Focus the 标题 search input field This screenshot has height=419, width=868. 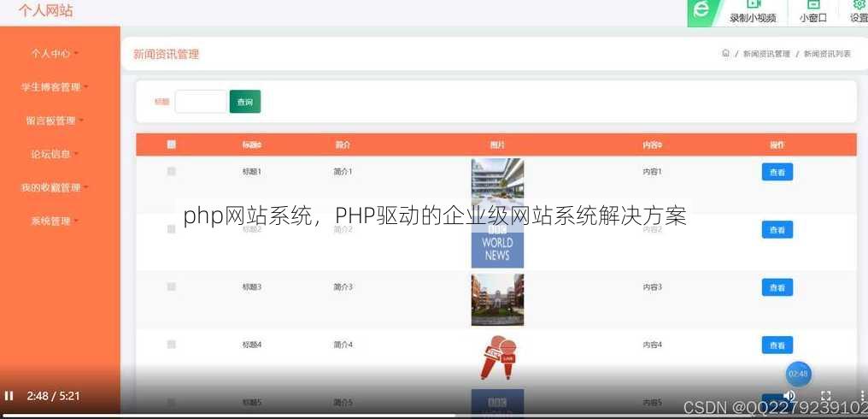pos(201,102)
